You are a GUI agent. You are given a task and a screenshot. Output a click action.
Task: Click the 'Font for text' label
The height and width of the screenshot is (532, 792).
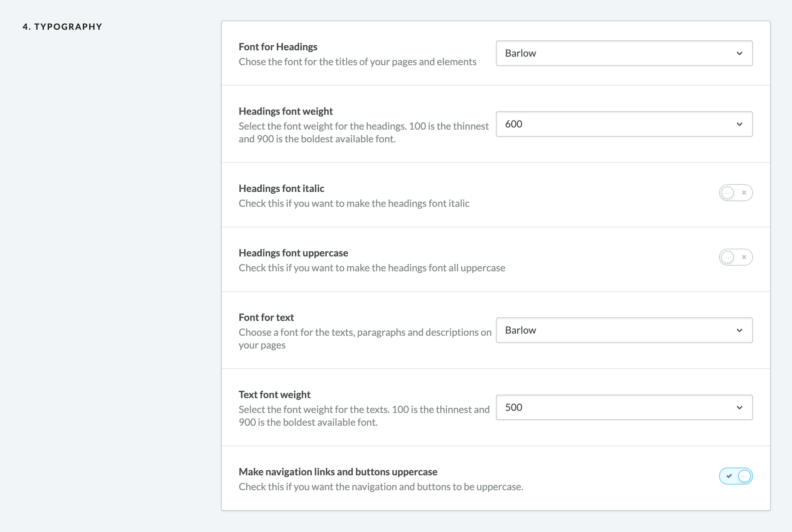click(x=266, y=317)
